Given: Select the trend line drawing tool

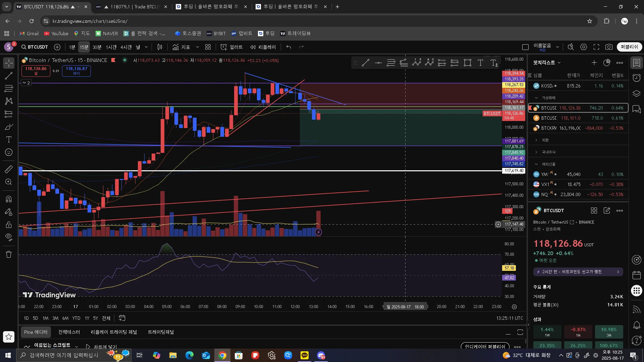Looking at the screenshot, I should pos(9,76).
